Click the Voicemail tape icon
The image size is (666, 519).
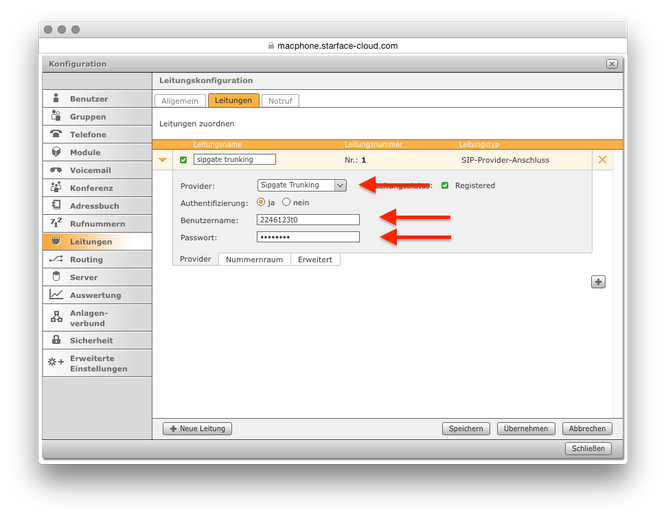tap(56, 170)
